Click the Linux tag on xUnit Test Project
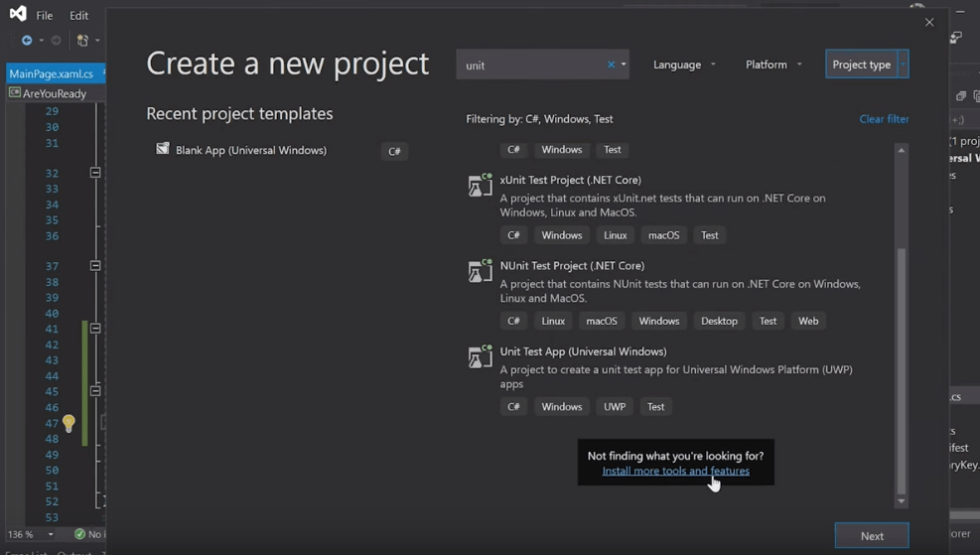Screen dimensions: 980x555 point(615,235)
